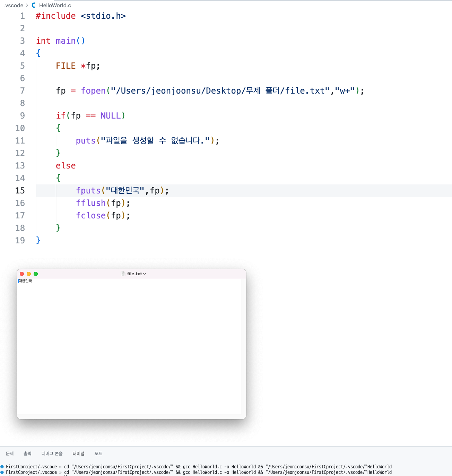Viewport: 452px width, 476px height.
Task: Click the if(fp == NULL) condition
Action: coord(90,116)
